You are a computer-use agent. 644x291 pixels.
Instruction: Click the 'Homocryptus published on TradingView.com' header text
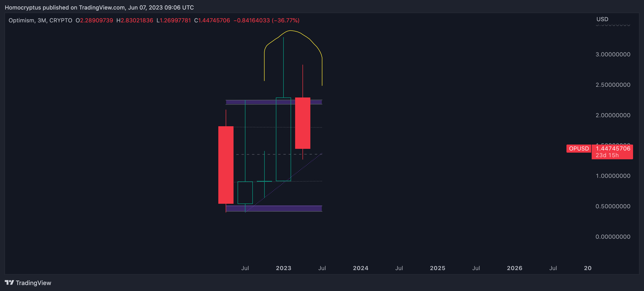[65, 8]
